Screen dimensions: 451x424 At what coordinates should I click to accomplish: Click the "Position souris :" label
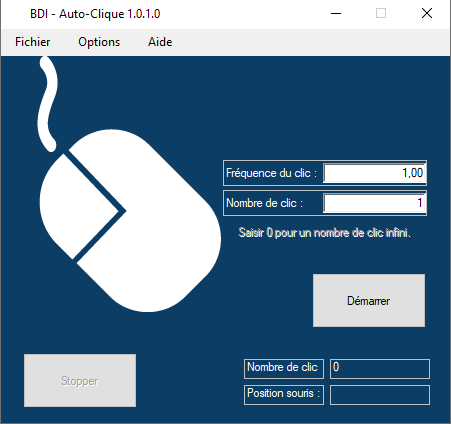[x=283, y=393]
